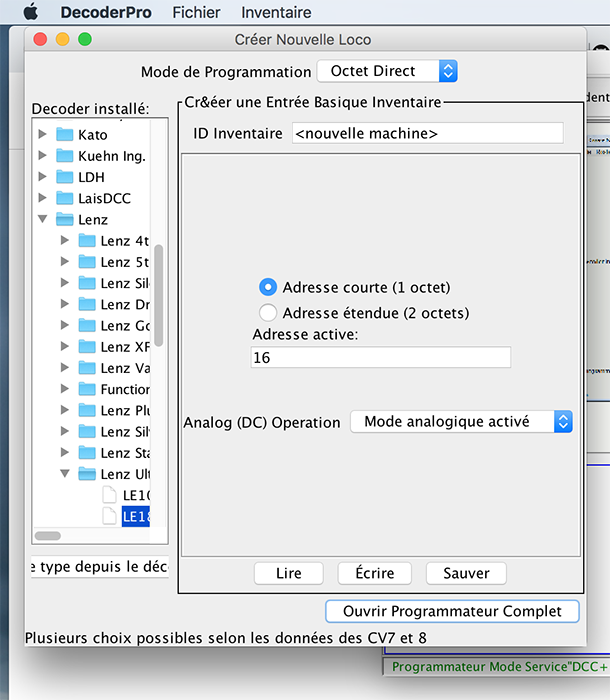Click Ouvrir Programmateur Complet button
The height and width of the screenshot is (700, 610).
tap(452, 611)
